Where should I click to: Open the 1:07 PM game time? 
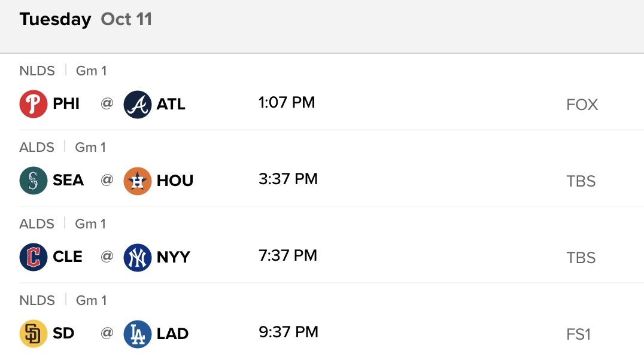pyautogui.click(x=287, y=103)
